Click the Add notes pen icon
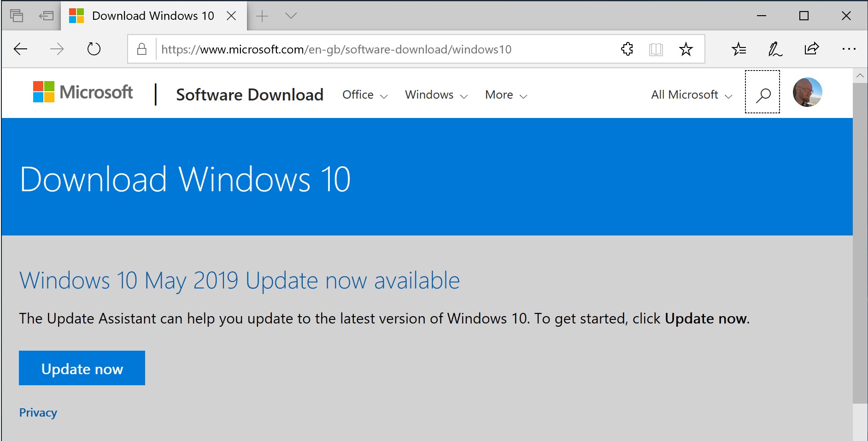 [775, 49]
